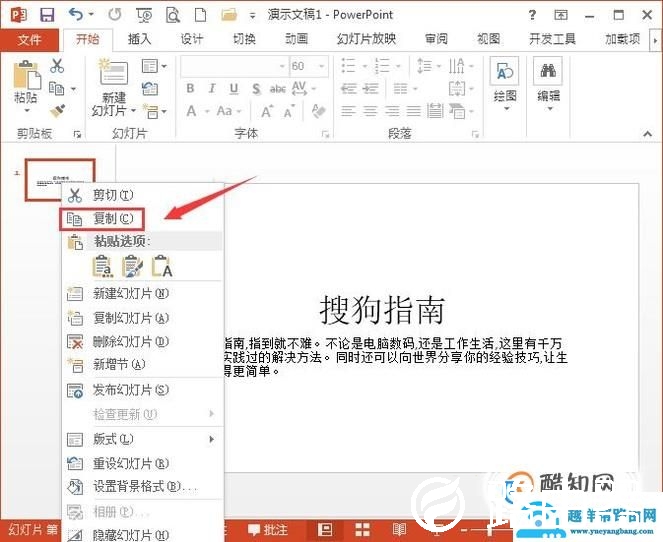Toggle Italic formatting
Viewport: 663px width, 542px height.
(212, 88)
